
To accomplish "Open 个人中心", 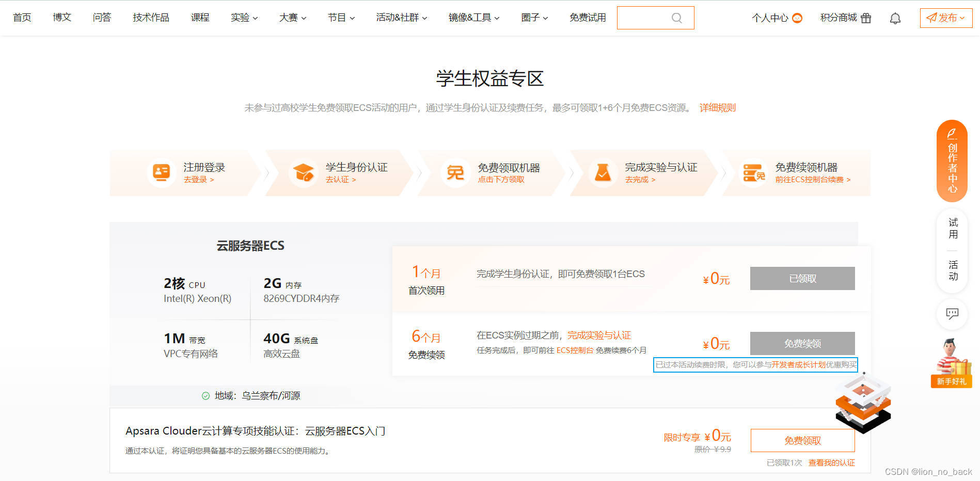I will tap(770, 18).
